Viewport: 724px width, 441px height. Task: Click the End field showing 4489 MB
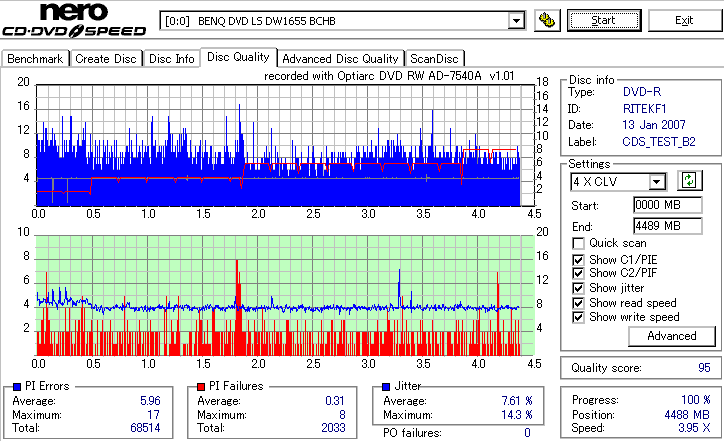(x=668, y=226)
